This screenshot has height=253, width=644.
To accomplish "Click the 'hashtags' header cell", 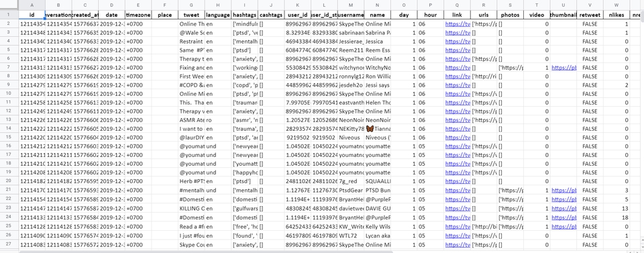I will 244,15.
